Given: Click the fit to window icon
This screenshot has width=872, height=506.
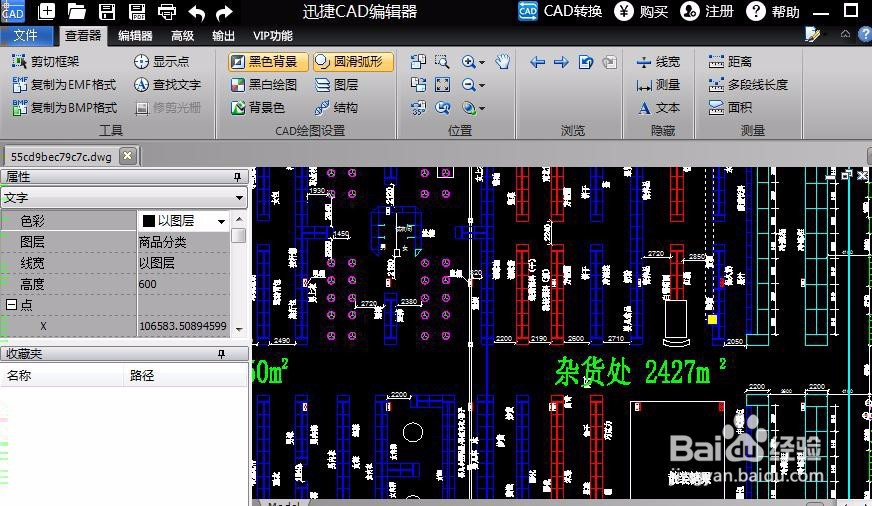Looking at the screenshot, I should point(442,85).
